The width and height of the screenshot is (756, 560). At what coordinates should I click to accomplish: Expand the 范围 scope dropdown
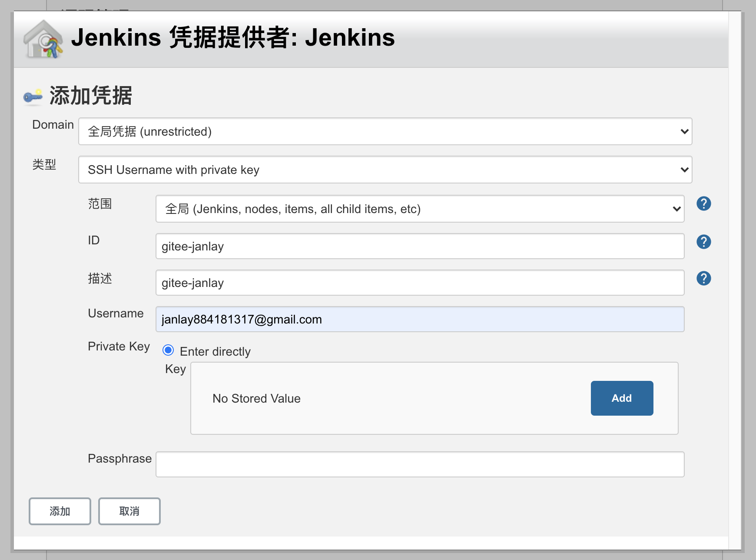[x=420, y=209]
